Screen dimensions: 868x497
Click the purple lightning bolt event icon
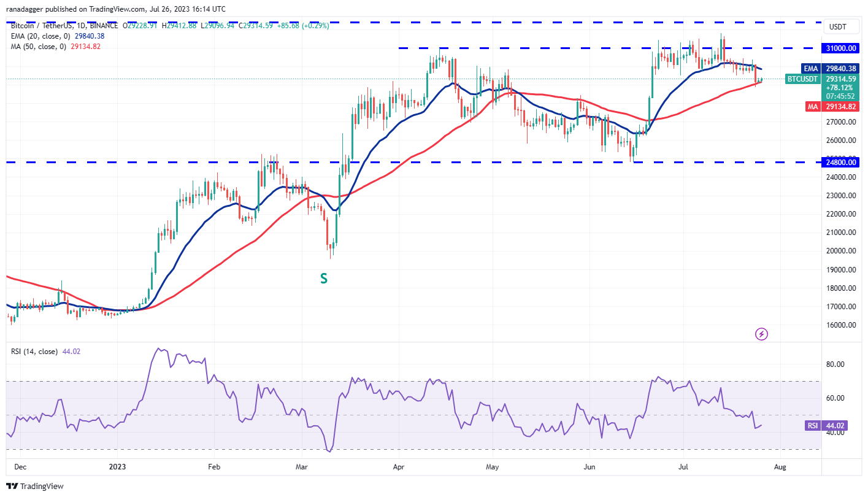[x=761, y=334]
